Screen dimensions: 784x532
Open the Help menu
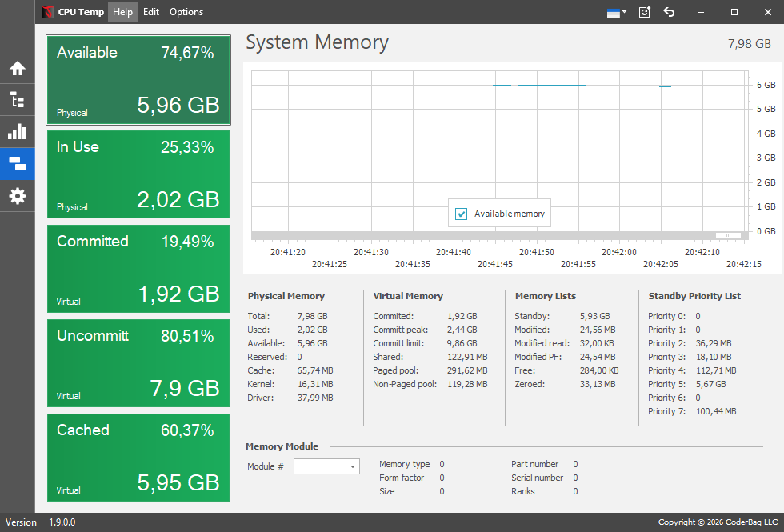pyautogui.click(x=122, y=12)
